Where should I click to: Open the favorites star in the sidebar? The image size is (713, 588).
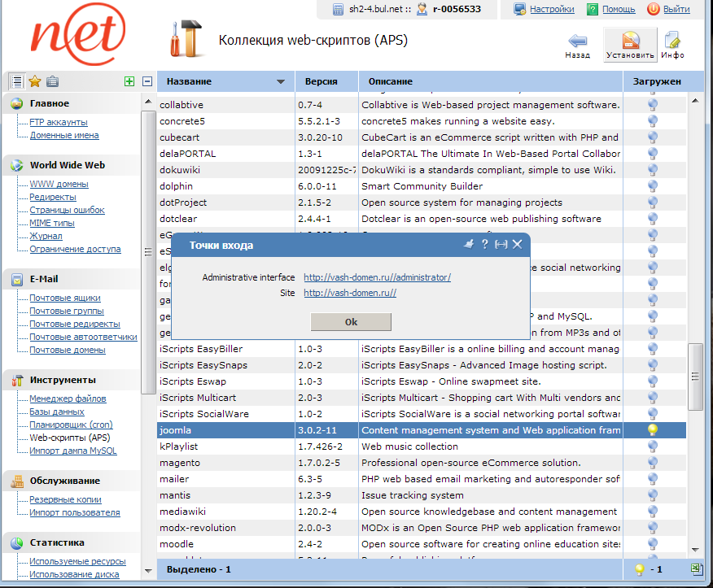pyautogui.click(x=34, y=81)
